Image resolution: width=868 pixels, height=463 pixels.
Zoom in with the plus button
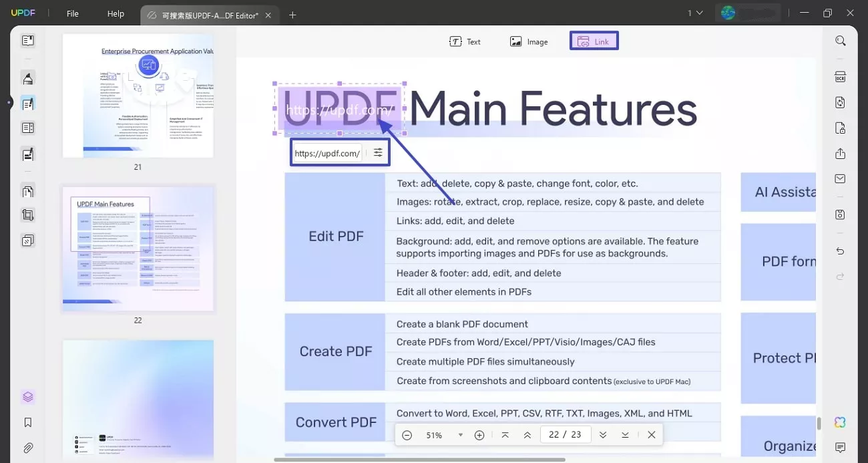[479, 435]
